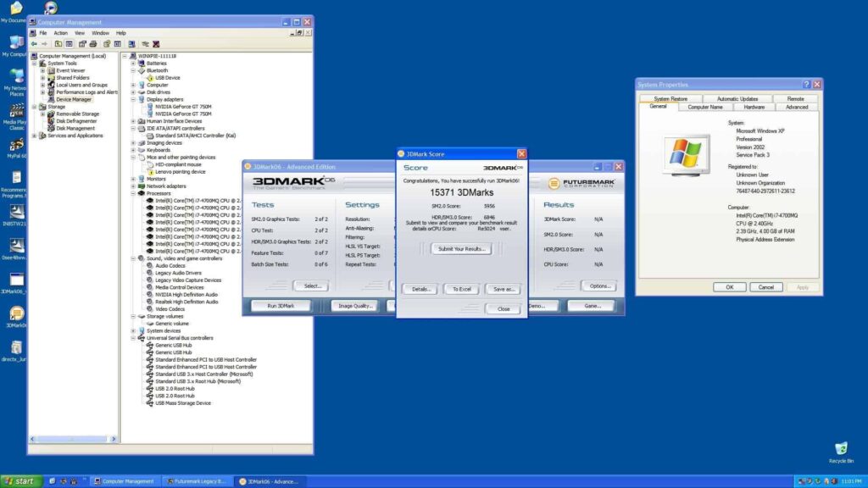Image resolution: width=868 pixels, height=488 pixels.
Task: Click the Game button in 3DMark06
Action: click(591, 305)
